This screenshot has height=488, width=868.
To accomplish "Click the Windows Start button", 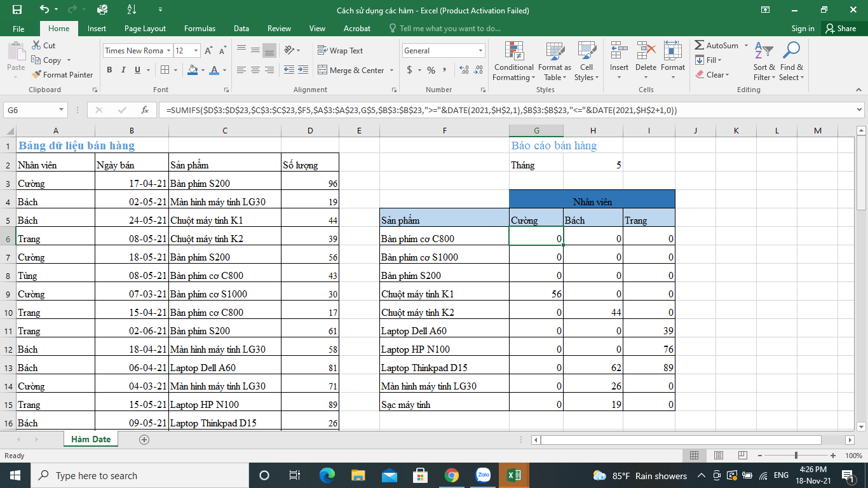I will pyautogui.click(x=15, y=475).
